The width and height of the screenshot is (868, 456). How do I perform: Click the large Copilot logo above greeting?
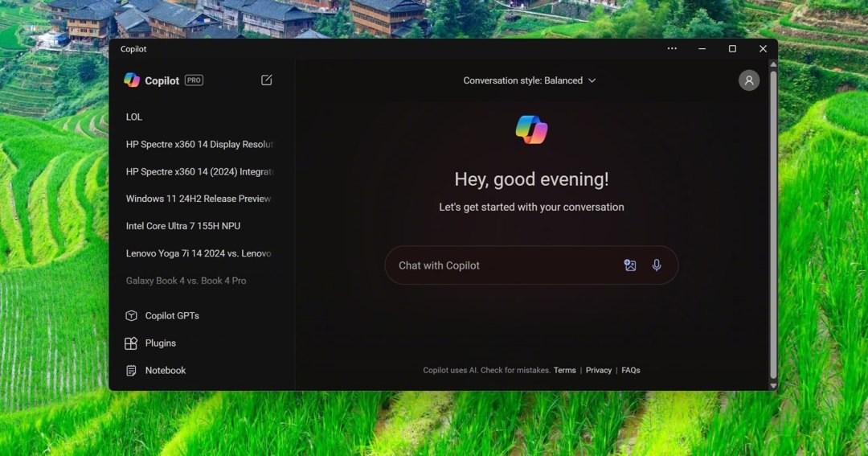(531, 129)
